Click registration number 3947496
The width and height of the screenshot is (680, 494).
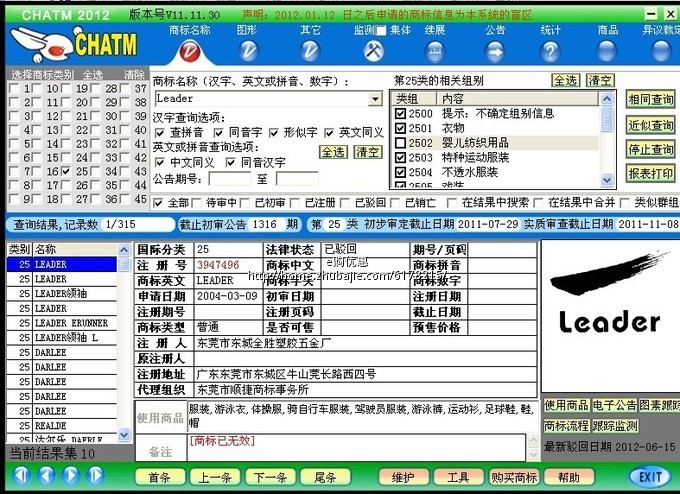click(218, 265)
